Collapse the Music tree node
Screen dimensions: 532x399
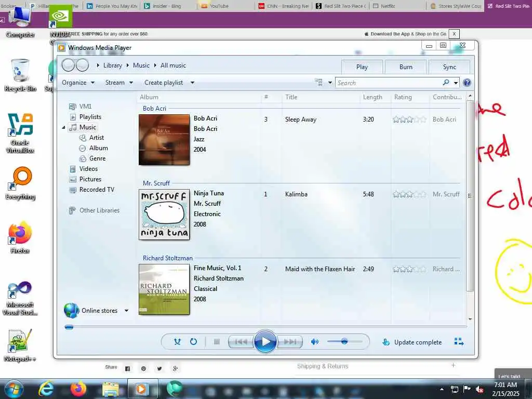click(x=63, y=128)
